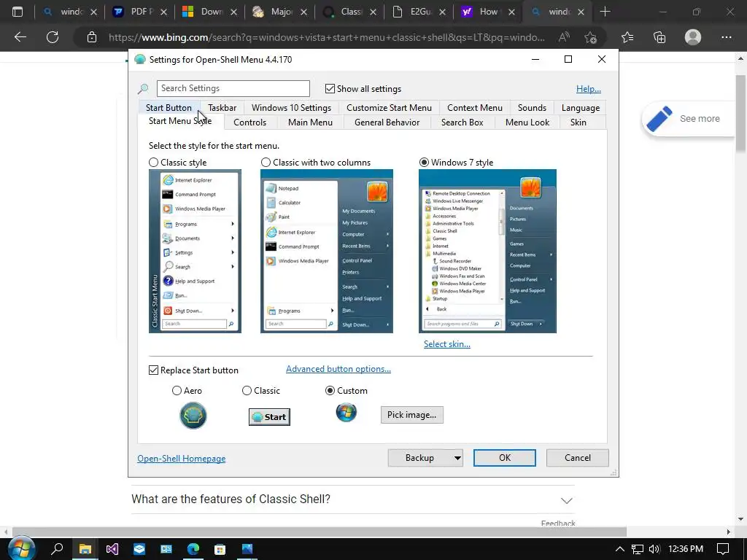Image resolution: width=747 pixels, height=560 pixels.
Task: Open Customize Start Menu tab
Action: [x=389, y=108]
